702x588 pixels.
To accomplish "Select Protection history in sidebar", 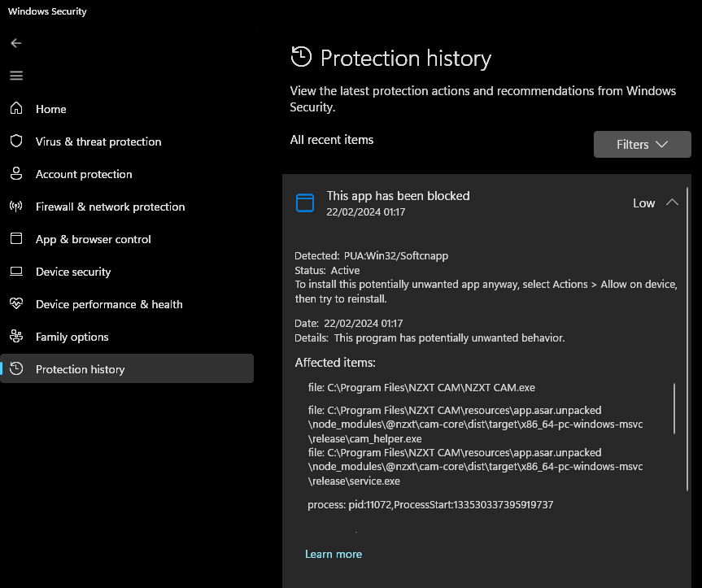I will (x=80, y=369).
